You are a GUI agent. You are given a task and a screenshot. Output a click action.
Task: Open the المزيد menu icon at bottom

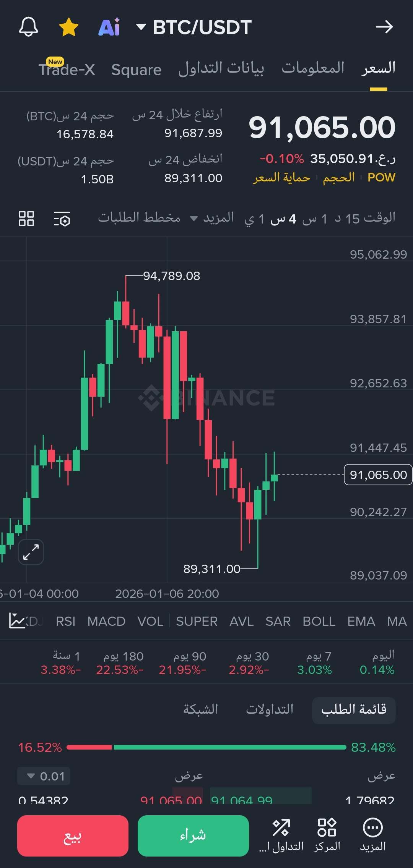click(372, 835)
